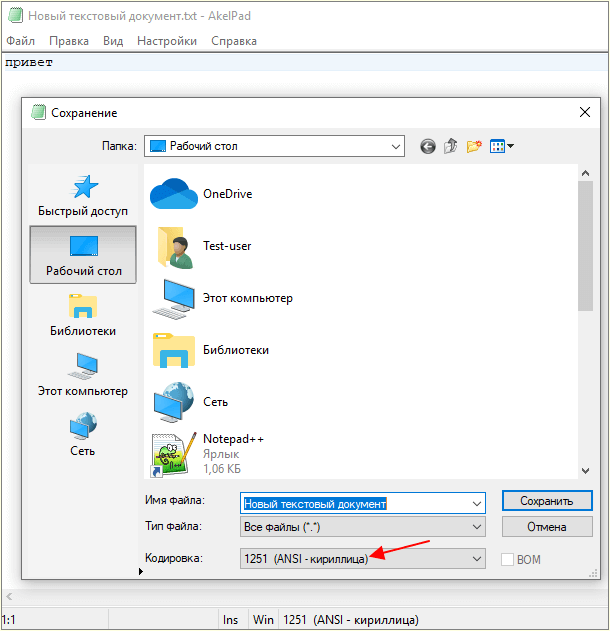Click the 1:1 cursor position in status bar

pos(9,620)
